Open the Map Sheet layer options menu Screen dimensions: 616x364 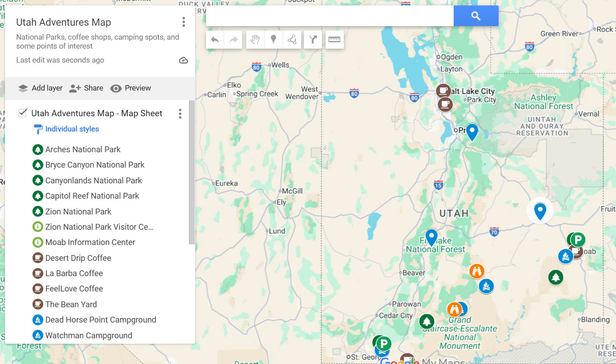point(180,114)
